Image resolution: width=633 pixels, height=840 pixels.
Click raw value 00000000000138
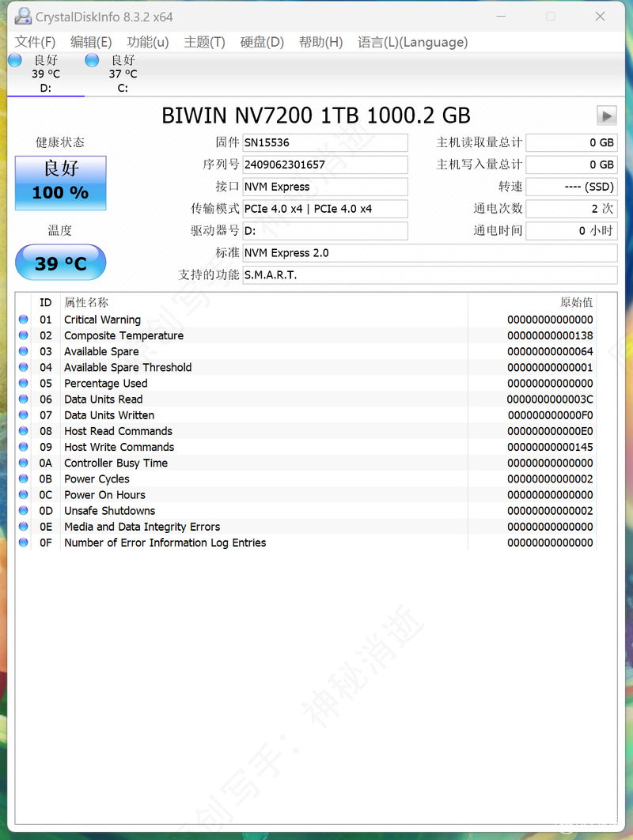pyautogui.click(x=550, y=335)
